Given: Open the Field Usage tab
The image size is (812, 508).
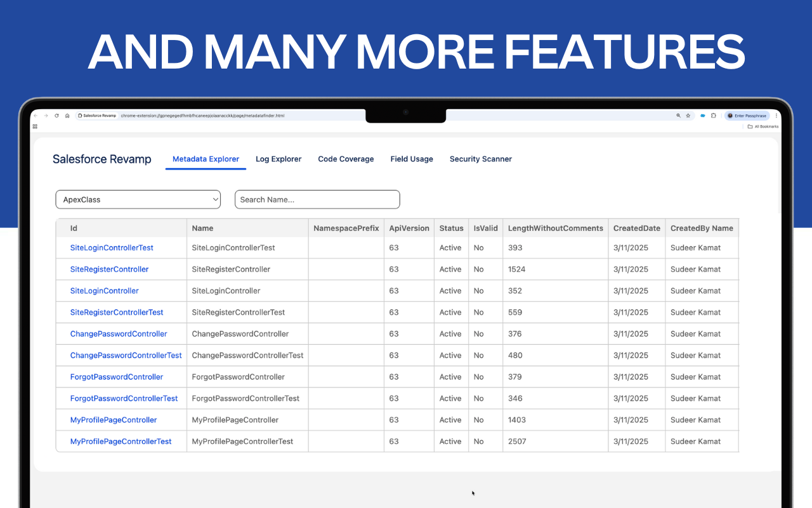Looking at the screenshot, I should [412, 159].
